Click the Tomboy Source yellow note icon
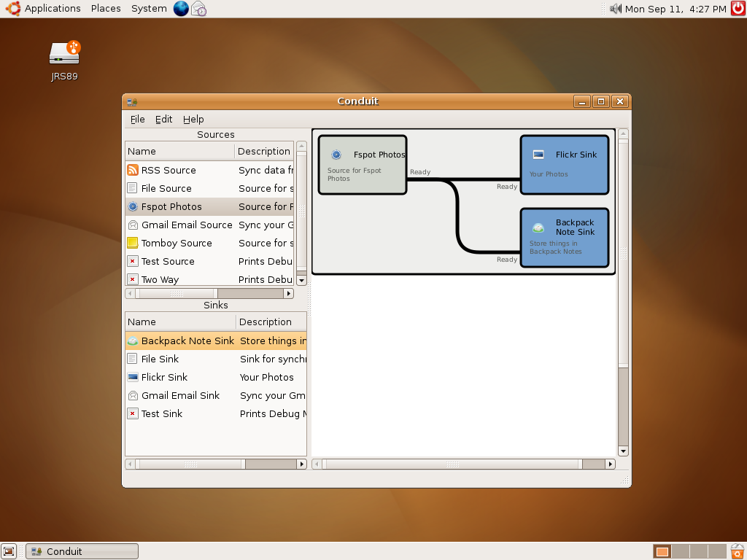747x560 pixels. tap(133, 243)
